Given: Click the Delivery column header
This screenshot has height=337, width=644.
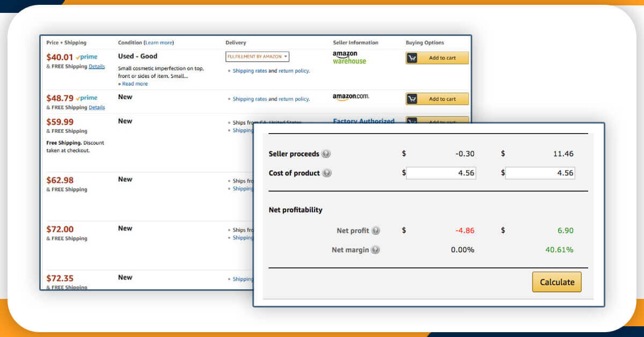Looking at the screenshot, I should tap(236, 43).
